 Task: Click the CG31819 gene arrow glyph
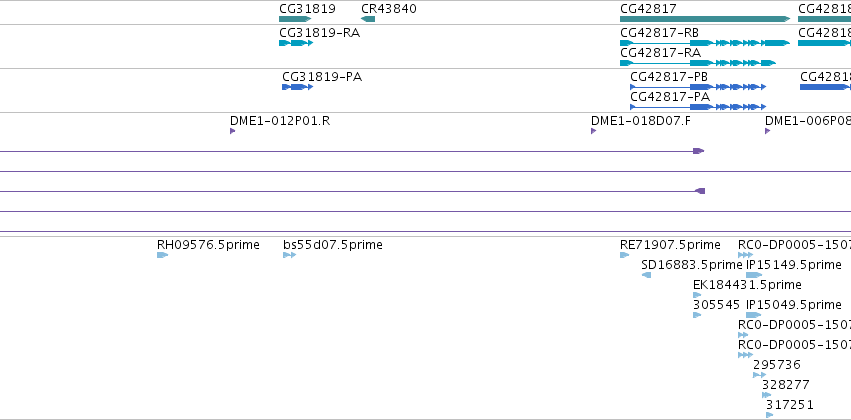[x=295, y=19]
